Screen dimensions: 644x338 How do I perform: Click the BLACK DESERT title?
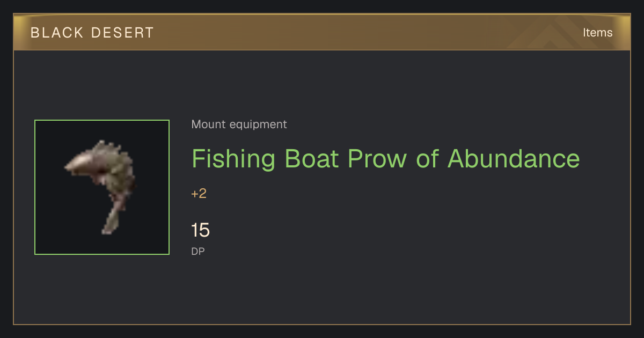click(92, 33)
